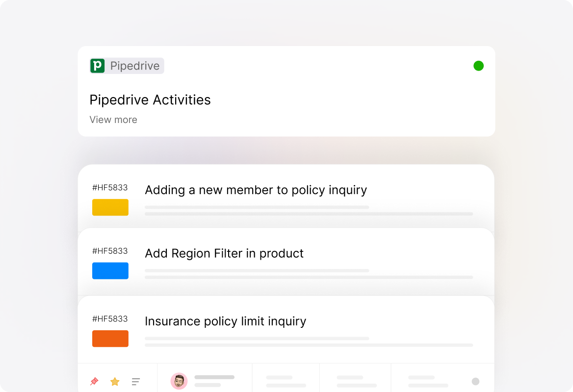Click the orange status color tag
This screenshot has height=392, width=573.
pos(110,339)
